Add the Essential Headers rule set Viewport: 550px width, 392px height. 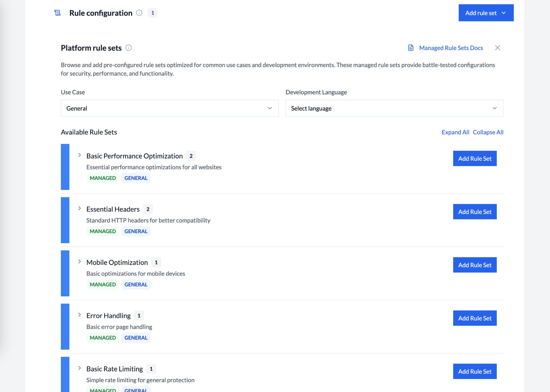click(x=475, y=212)
